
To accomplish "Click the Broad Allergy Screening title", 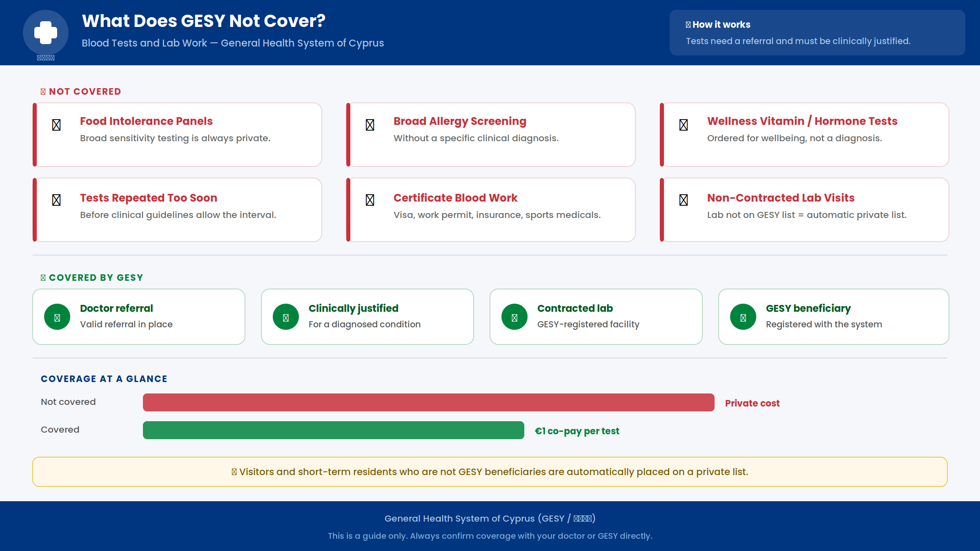I will click(x=460, y=121).
